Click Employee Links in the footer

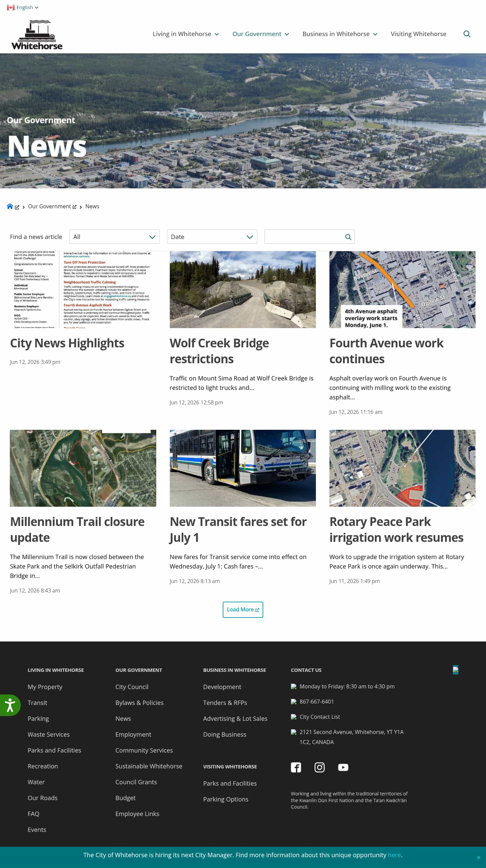click(137, 814)
